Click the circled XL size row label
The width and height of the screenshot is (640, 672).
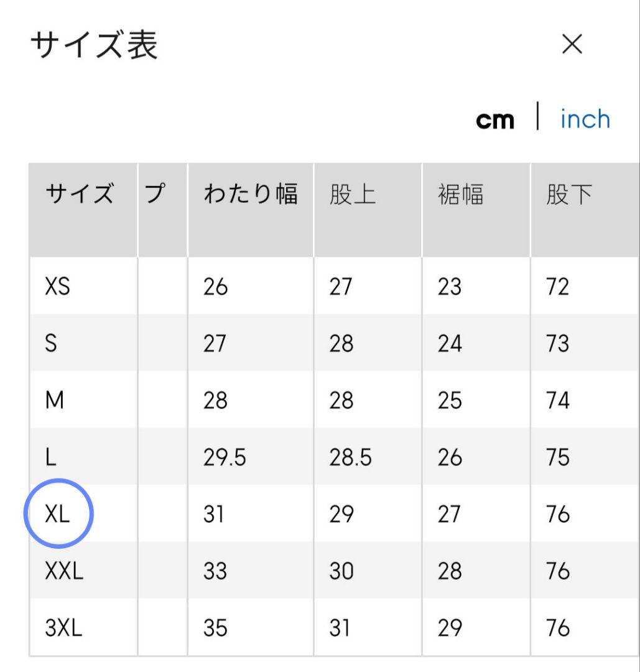point(58,514)
